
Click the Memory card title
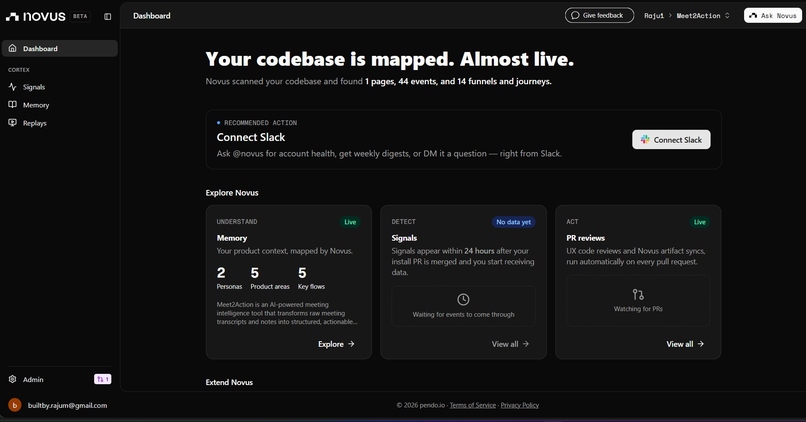232,238
